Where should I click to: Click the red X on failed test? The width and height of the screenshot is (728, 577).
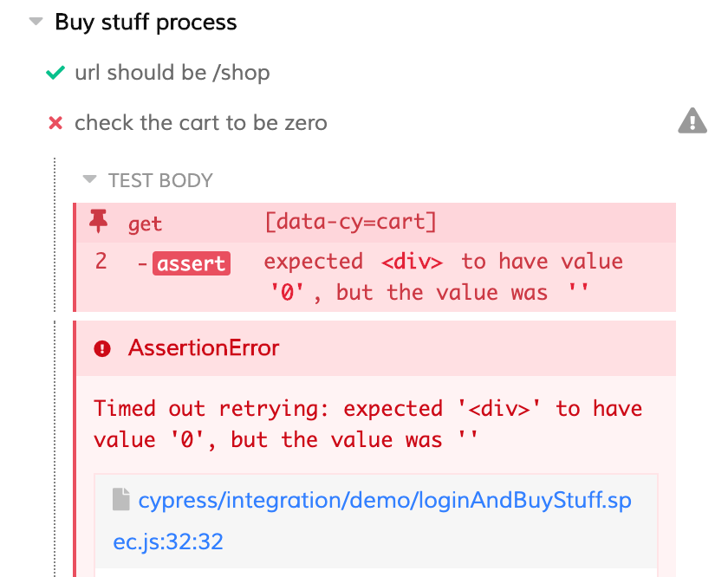(x=55, y=123)
